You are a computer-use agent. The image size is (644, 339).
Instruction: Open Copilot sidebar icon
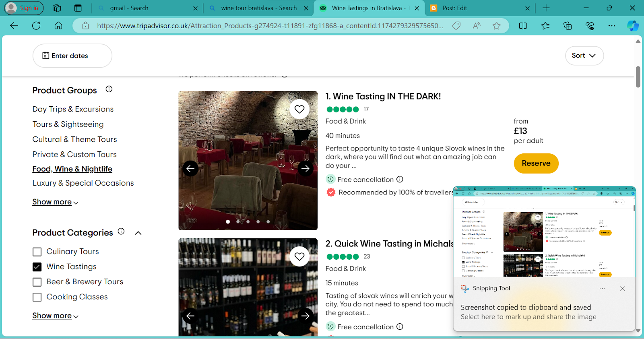click(x=633, y=26)
